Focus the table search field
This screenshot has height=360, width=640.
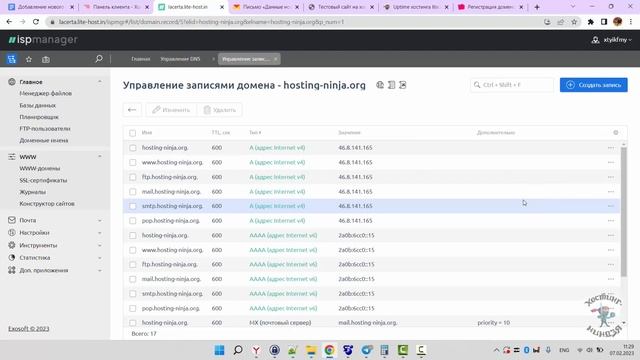point(511,85)
